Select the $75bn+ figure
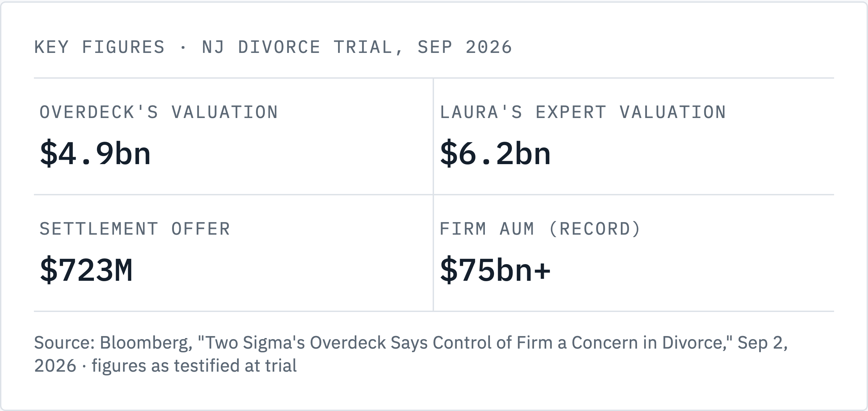Image resolution: width=868 pixels, height=411 pixels. click(495, 270)
